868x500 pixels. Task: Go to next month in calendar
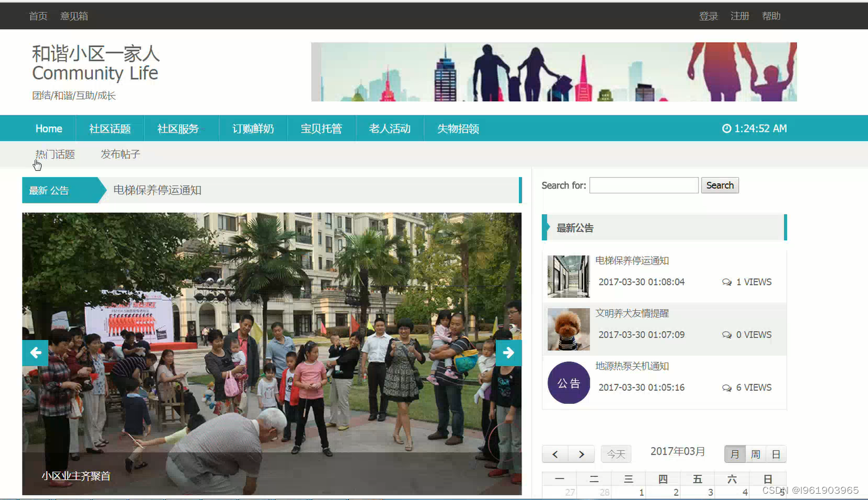tap(581, 454)
